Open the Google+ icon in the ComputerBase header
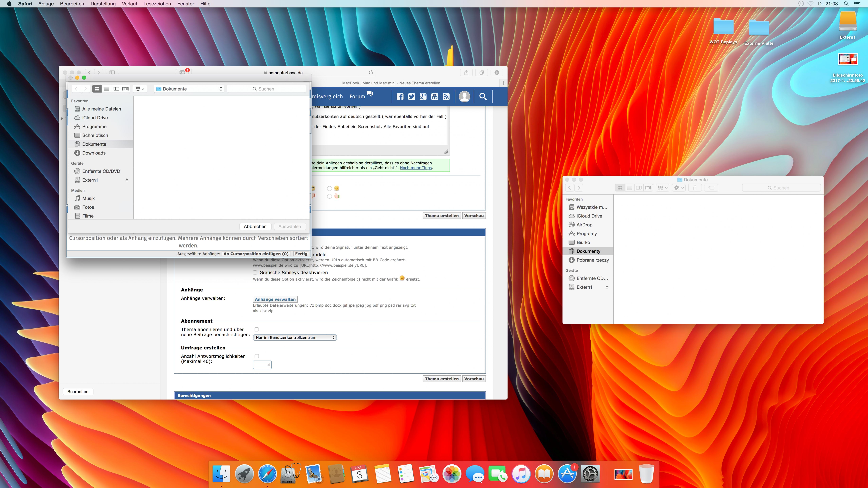Image resolution: width=868 pixels, height=488 pixels. (423, 97)
